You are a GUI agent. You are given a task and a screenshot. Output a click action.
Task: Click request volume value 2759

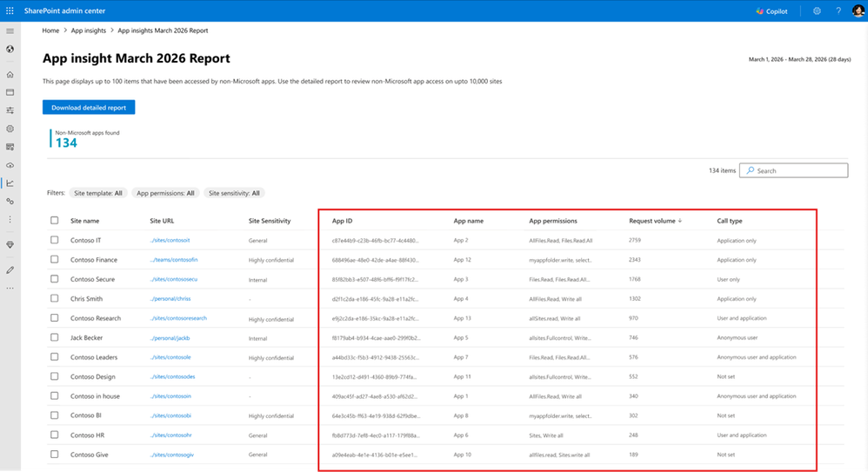click(x=635, y=240)
